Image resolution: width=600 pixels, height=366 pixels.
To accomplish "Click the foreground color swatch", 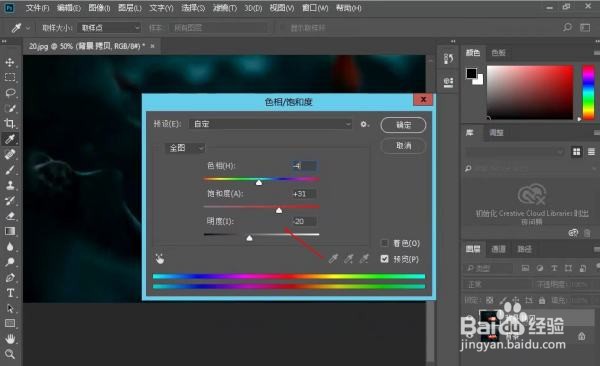I will click(x=471, y=73).
